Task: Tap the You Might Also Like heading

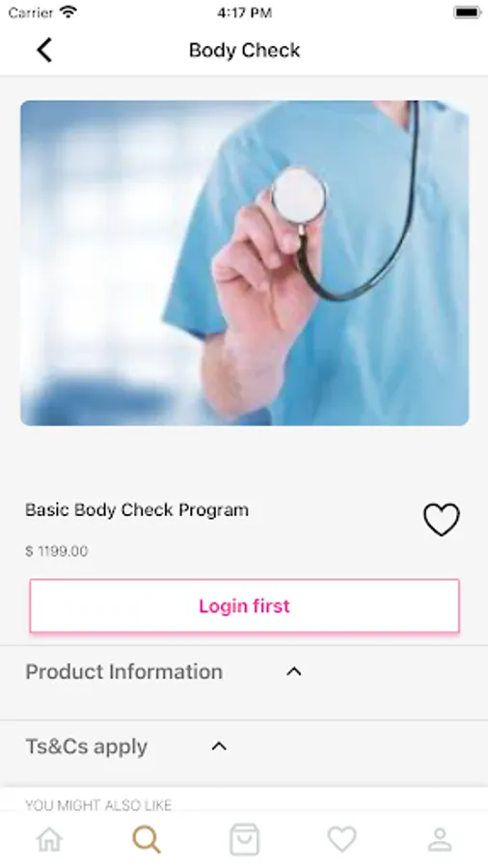Action: (x=98, y=805)
